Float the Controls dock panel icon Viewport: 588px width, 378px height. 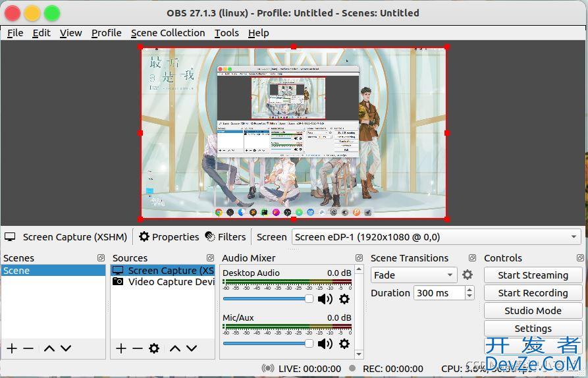click(x=580, y=257)
